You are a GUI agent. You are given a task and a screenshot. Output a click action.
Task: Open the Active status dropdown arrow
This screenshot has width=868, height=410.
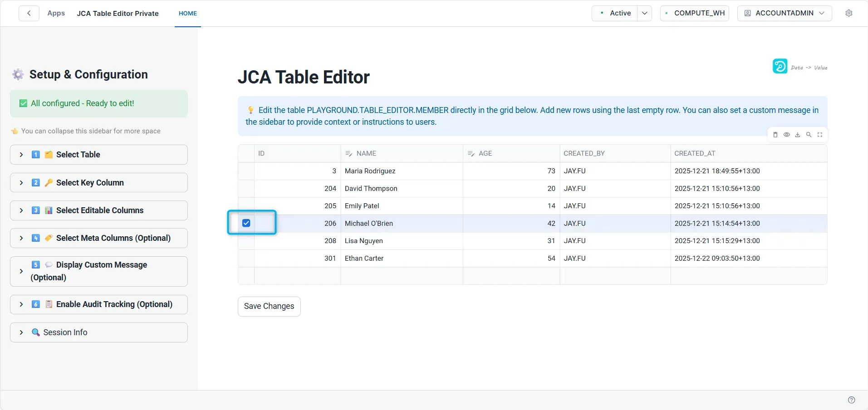[644, 13]
